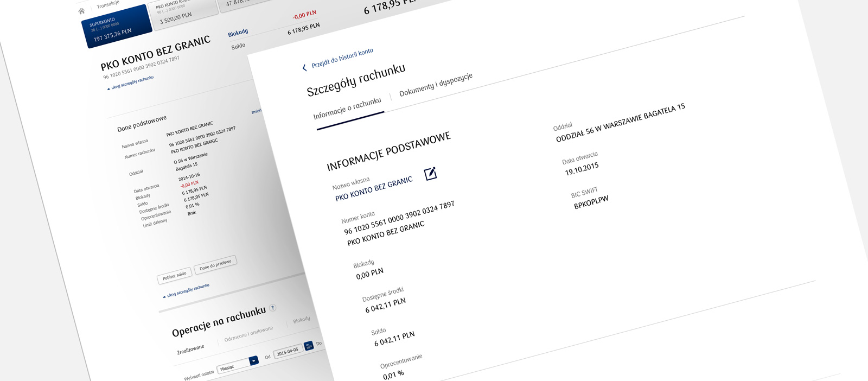Click the O 56 w Warszawie branch text
868x381 pixels.
190,158
